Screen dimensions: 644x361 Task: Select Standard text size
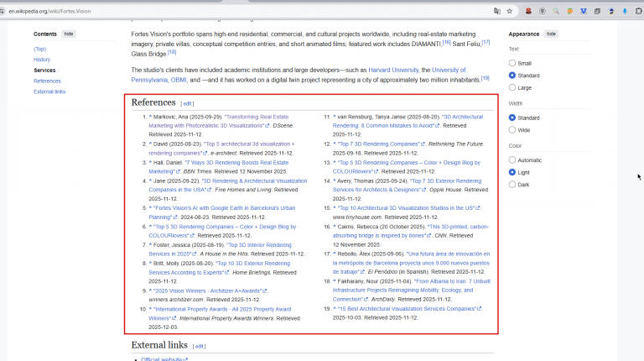click(x=512, y=76)
